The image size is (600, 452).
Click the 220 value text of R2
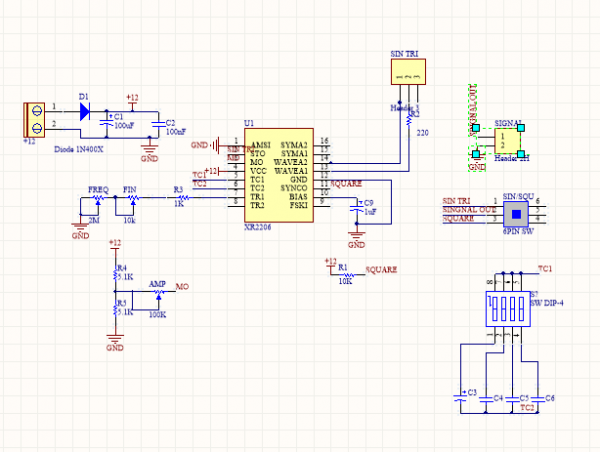coord(422,133)
